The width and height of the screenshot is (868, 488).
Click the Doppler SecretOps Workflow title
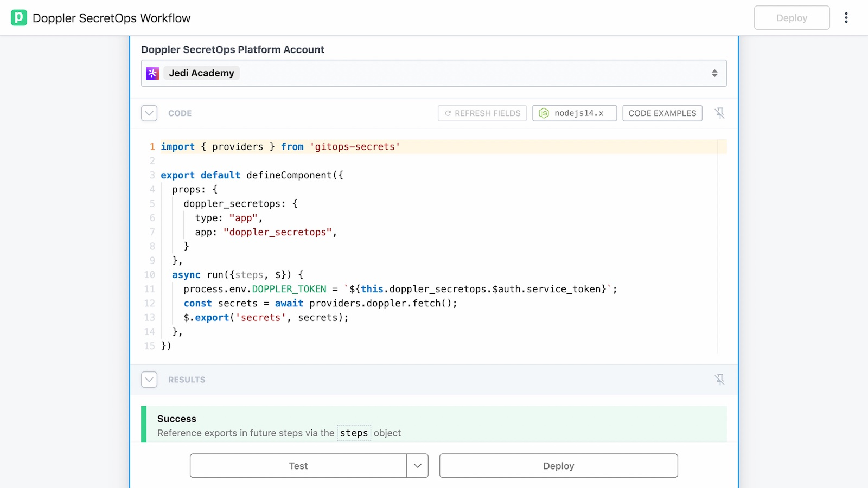tap(112, 18)
